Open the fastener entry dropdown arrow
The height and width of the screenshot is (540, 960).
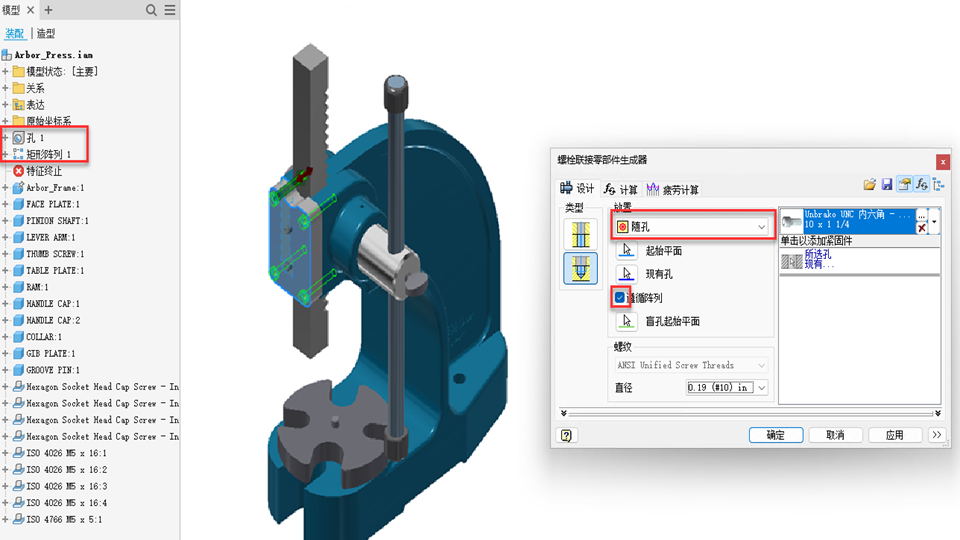[934, 222]
